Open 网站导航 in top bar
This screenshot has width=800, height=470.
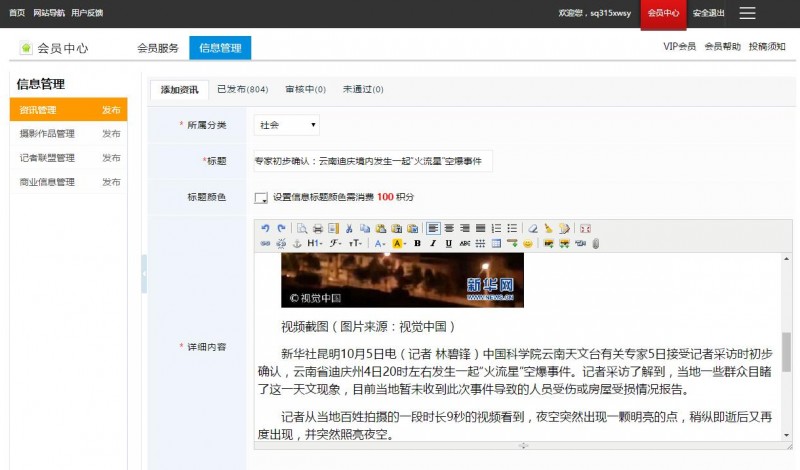[x=49, y=13]
